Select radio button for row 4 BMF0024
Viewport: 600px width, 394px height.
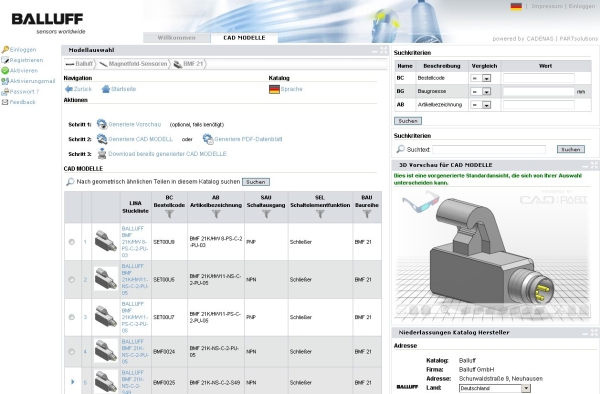72,352
